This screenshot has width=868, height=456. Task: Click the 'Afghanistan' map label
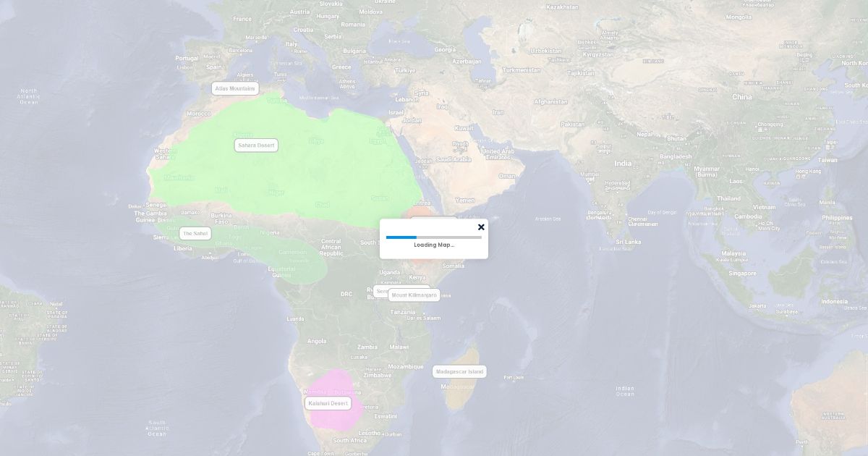[550, 101]
